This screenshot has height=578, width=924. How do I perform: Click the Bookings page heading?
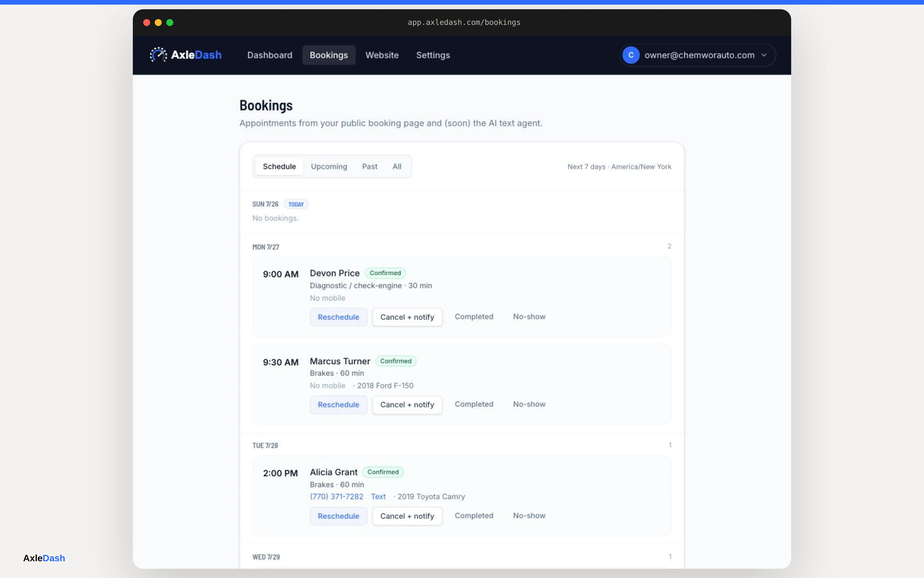point(266,105)
